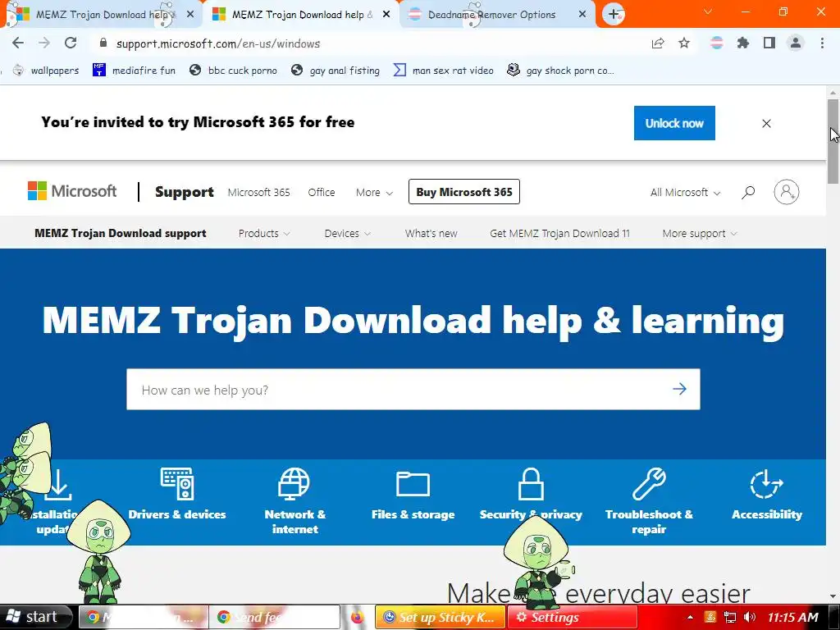Image resolution: width=840 pixels, height=630 pixels.
Task: Open a new tab with plus button
Action: [x=614, y=15]
